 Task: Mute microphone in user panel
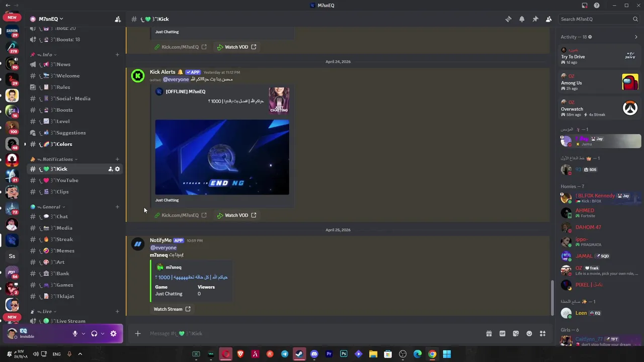click(x=75, y=333)
